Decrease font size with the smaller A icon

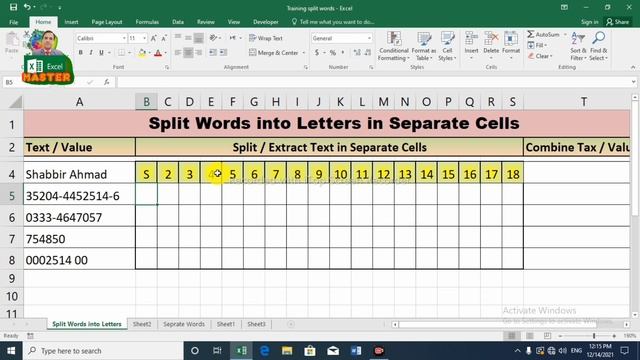click(164, 38)
